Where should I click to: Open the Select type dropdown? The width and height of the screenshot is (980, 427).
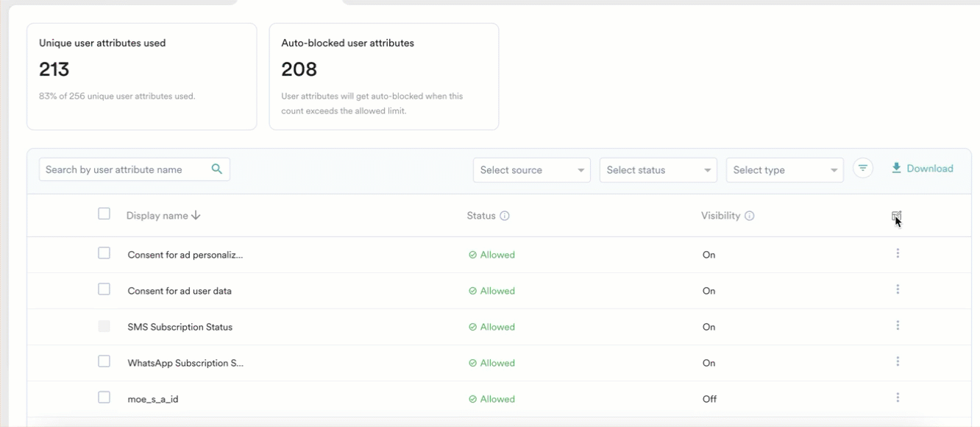pos(784,170)
